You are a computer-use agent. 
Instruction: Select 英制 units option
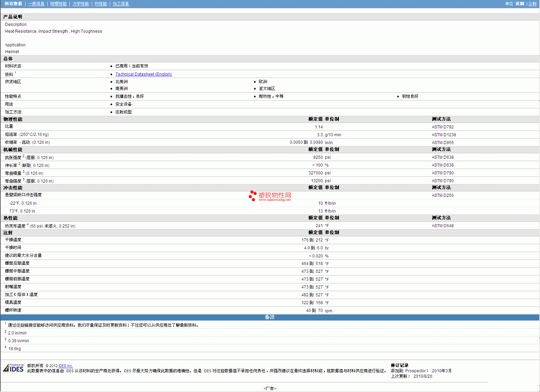pyautogui.click(x=520, y=4)
